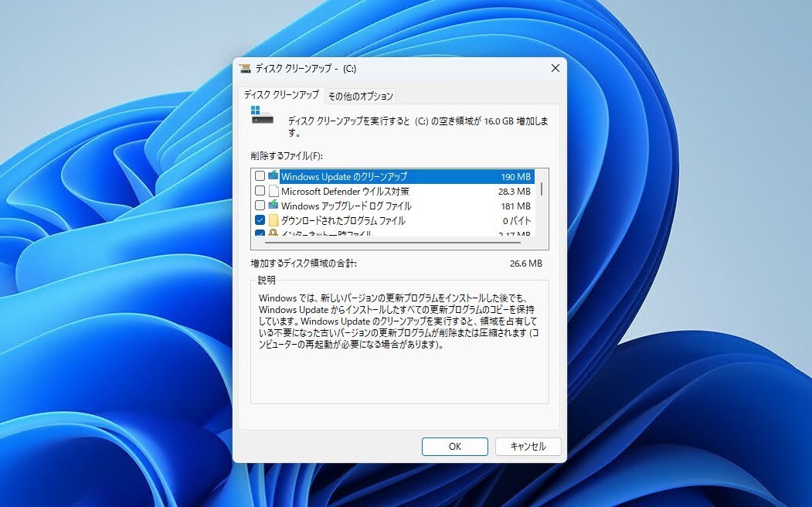Click the 0 バイト size value
812x507 pixels.
click(x=516, y=220)
